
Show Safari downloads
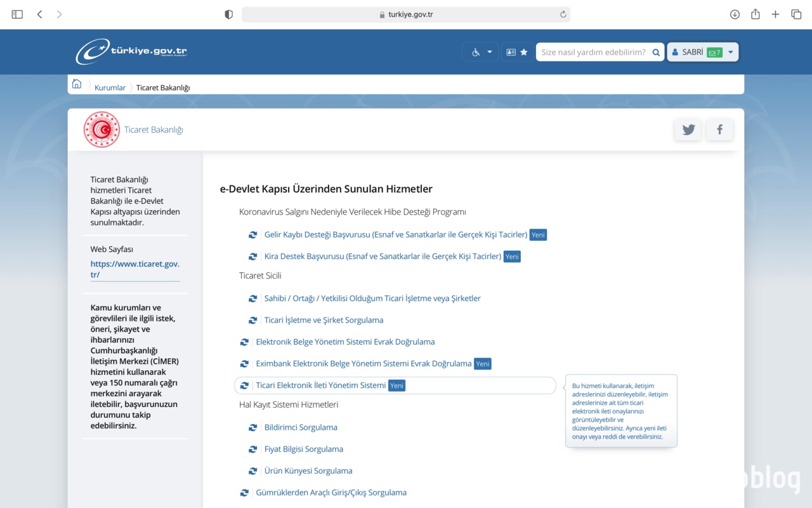[x=735, y=14]
